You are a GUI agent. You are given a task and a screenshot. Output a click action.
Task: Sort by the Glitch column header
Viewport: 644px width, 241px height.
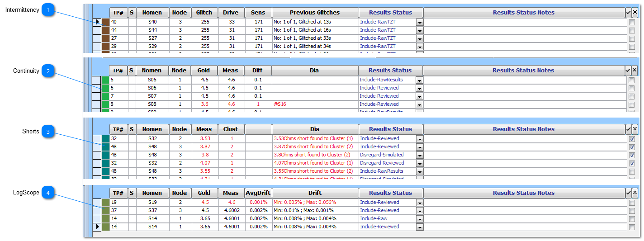click(204, 13)
